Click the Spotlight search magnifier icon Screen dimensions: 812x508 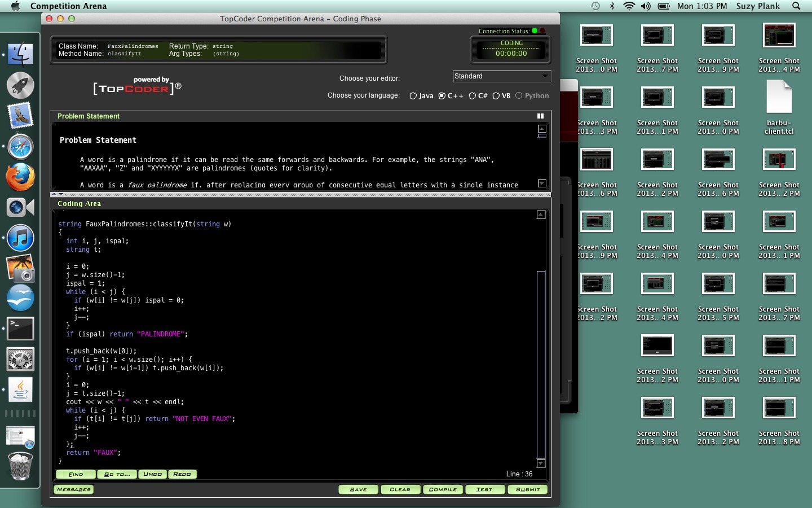pos(796,6)
